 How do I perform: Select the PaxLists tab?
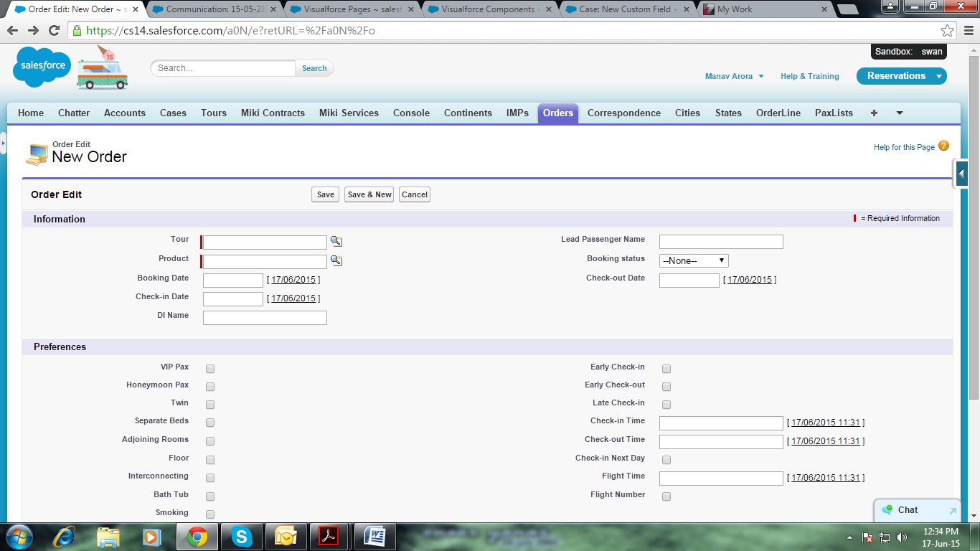coord(834,113)
